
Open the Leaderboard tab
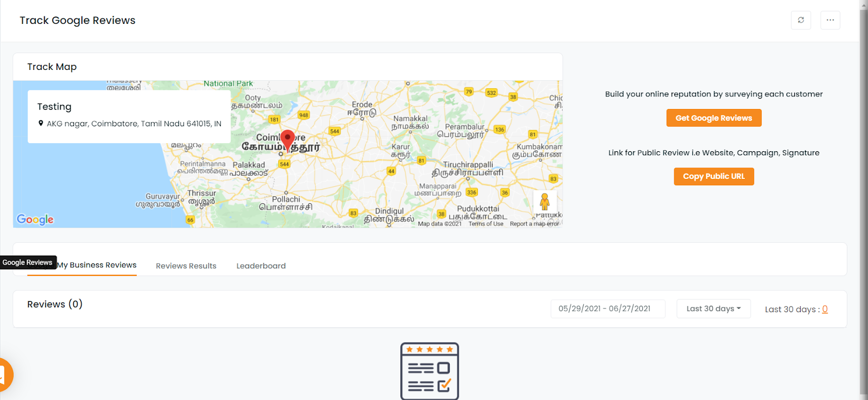[x=261, y=266]
